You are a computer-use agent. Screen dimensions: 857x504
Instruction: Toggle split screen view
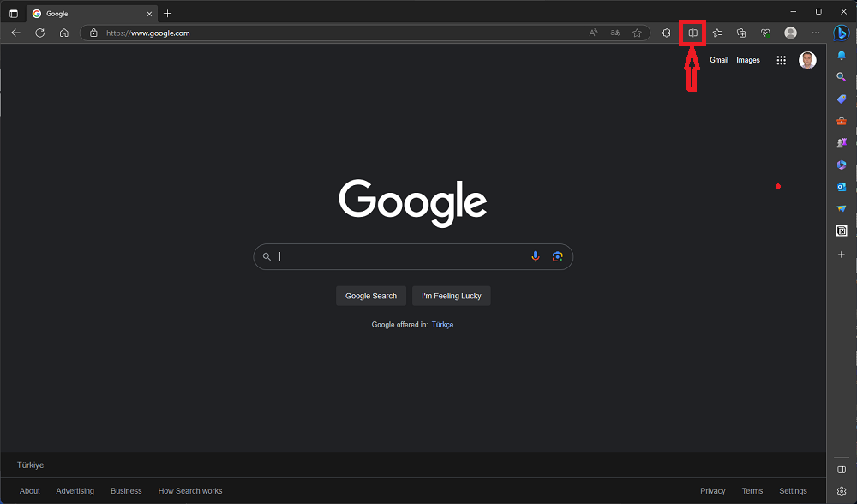pyautogui.click(x=692, y=33)
